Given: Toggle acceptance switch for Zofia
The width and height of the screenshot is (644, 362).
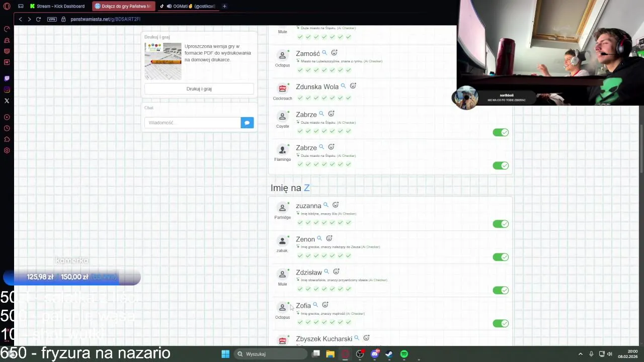Looking at the screenshot, I should tap(501, 323).
